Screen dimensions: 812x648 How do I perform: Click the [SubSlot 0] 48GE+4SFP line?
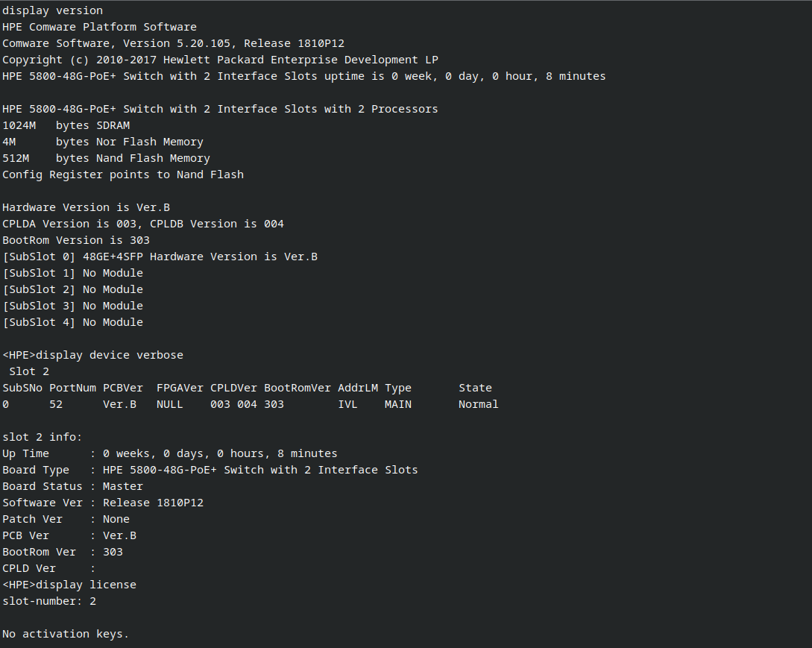[160, 257]
